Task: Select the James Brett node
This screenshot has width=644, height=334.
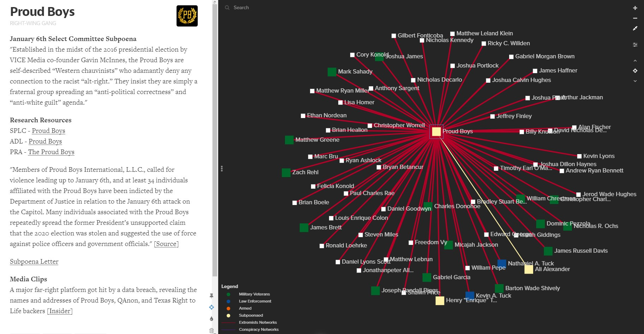Action: [x=304, y=228]
